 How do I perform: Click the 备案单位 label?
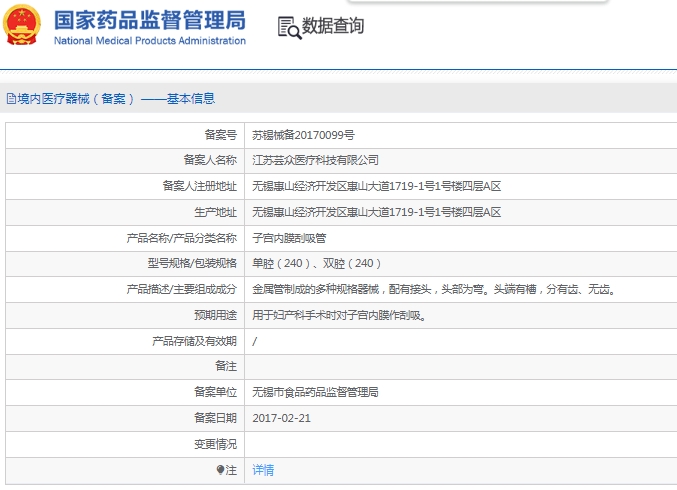click(x=215, y=392)
